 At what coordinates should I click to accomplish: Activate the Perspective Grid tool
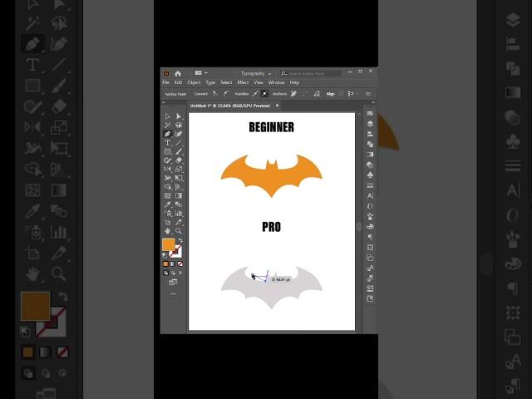pos(179,186)
